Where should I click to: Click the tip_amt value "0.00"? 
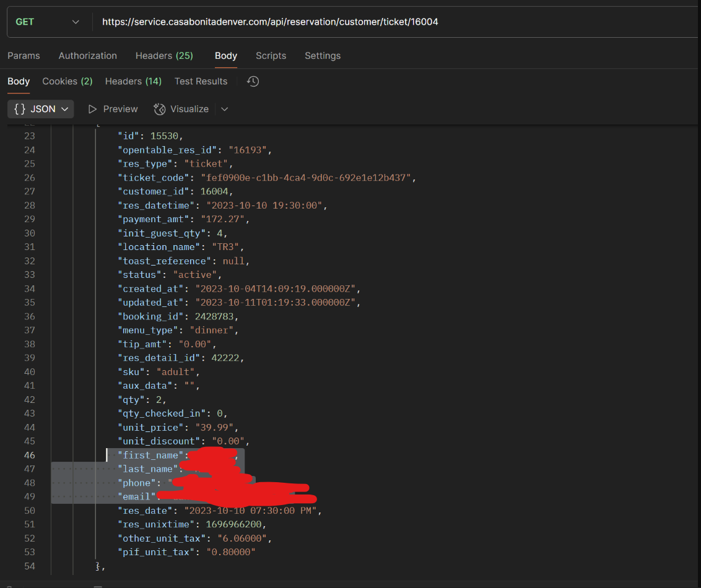point(195,344)
